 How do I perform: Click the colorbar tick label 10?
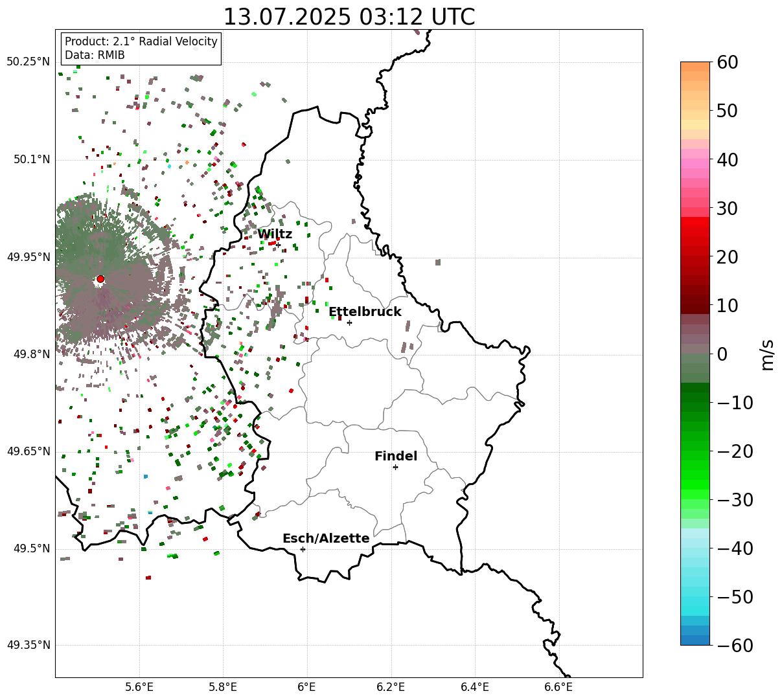click(726, 305)
